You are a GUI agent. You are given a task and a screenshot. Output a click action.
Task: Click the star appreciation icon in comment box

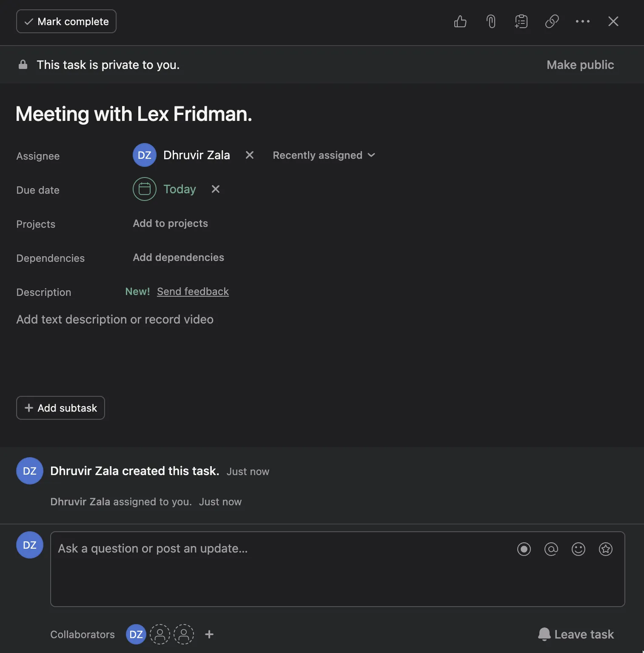click(605, 549)
